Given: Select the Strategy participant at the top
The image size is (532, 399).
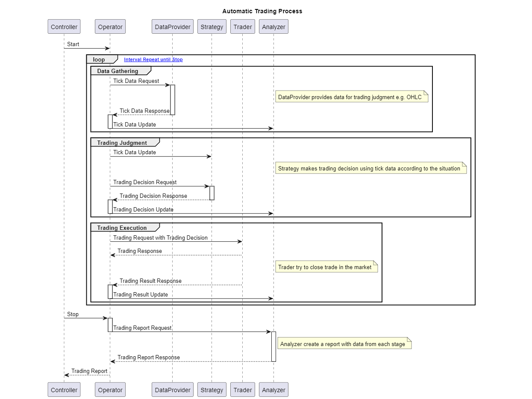Looking at the screenshot, I should click(x=212, y=26).
